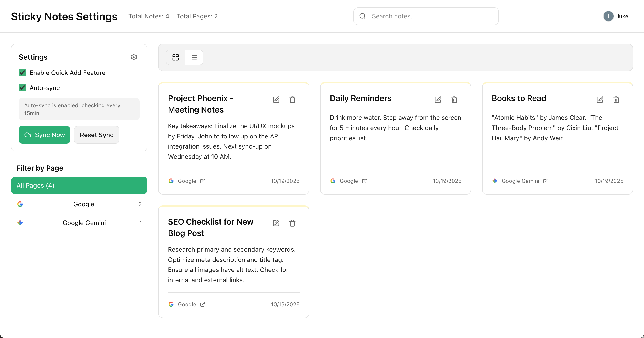Focus the Search notes field

(430, 16)
